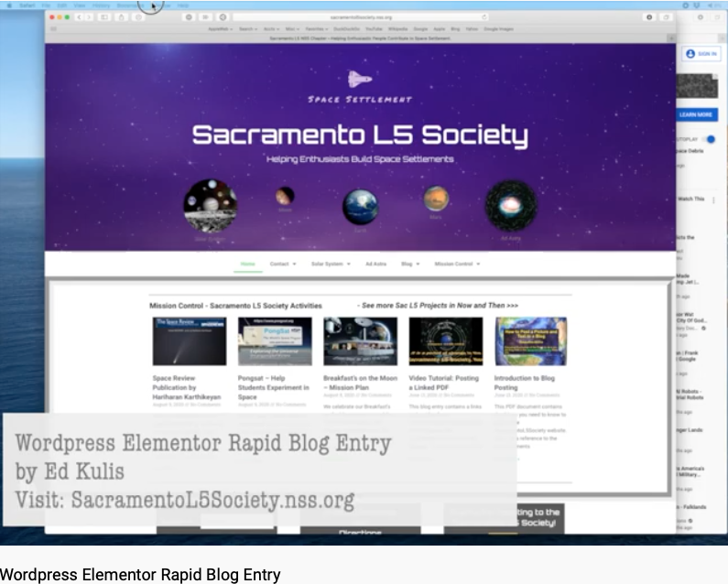Open the Apple menu

point(9,5)
